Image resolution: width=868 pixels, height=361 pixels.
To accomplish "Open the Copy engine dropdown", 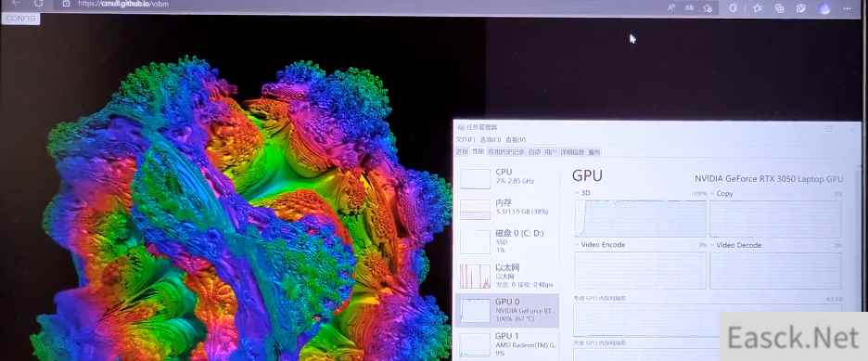I will tap(721, 194).
